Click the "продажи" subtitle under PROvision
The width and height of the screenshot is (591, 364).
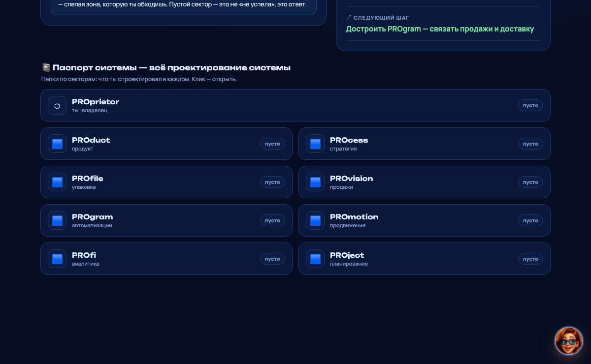pos(341,187)
